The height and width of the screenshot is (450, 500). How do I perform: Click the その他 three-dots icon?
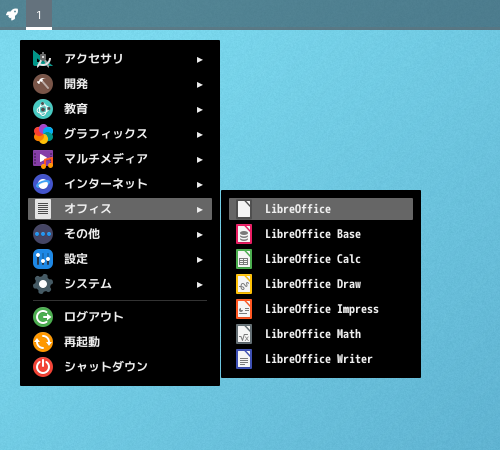point(43,234)
